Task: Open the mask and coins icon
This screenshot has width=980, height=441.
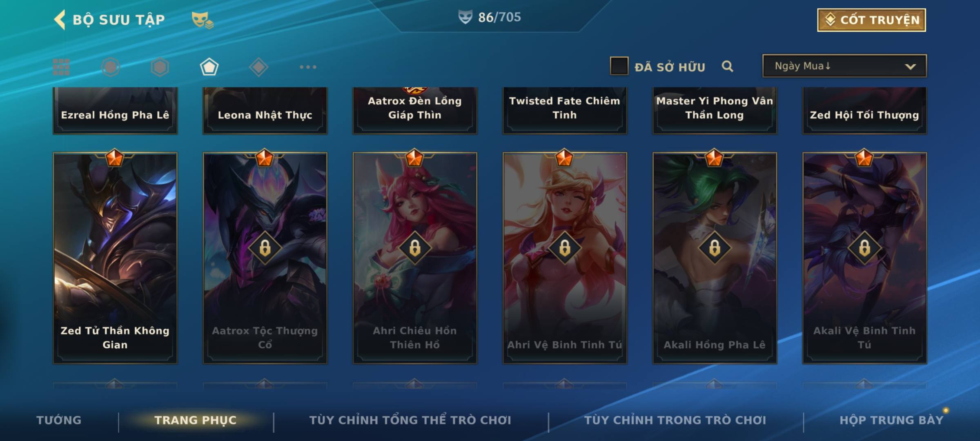Action: [203, 20]
